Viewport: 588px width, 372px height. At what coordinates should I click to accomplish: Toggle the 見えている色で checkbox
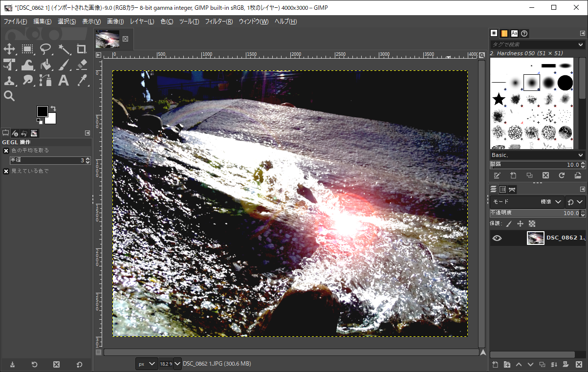(x=6, y=171)
